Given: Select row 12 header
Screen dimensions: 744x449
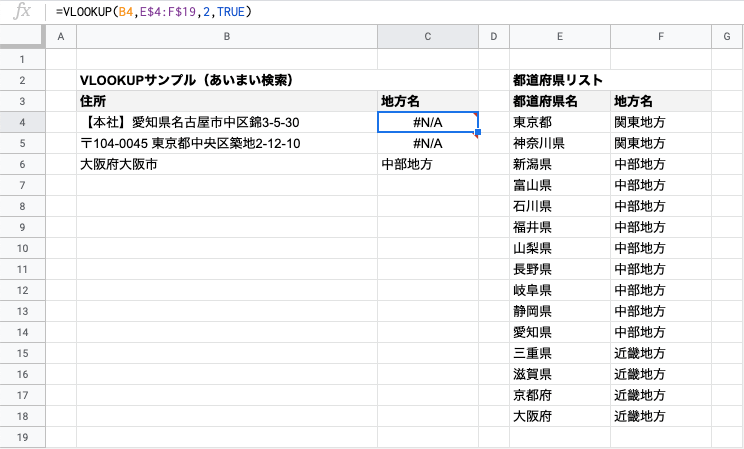Looking at the screenshot, I should click(22, 290).
